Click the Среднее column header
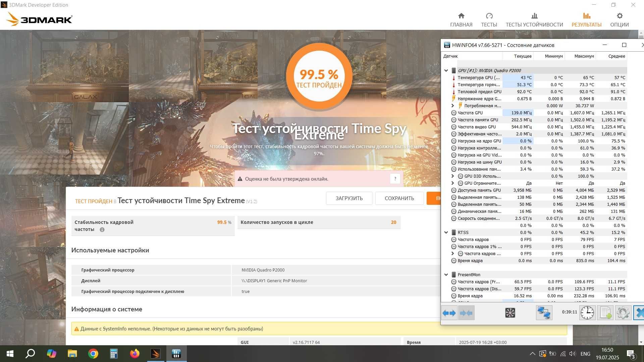This screenshot has height=362, width=644. coord(611,56)
